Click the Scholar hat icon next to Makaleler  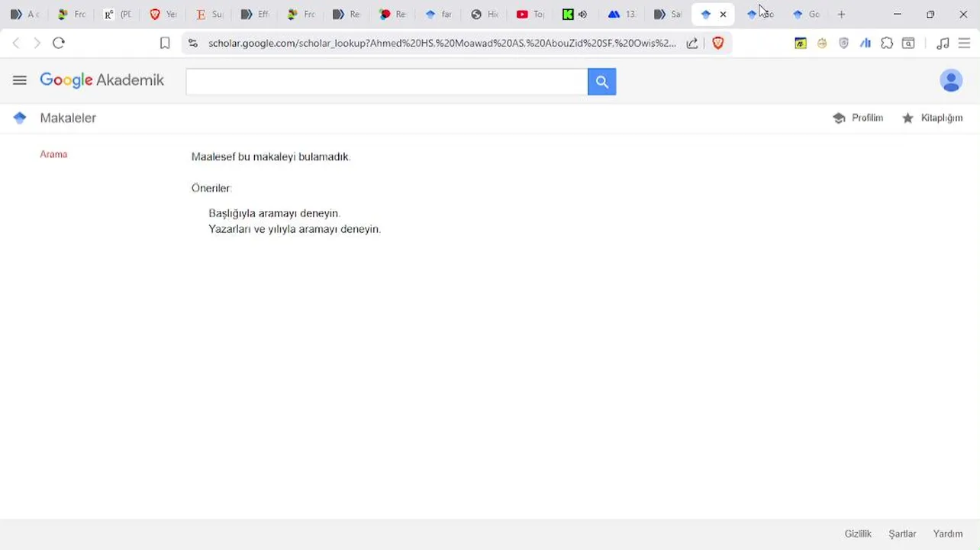(20, 118)
